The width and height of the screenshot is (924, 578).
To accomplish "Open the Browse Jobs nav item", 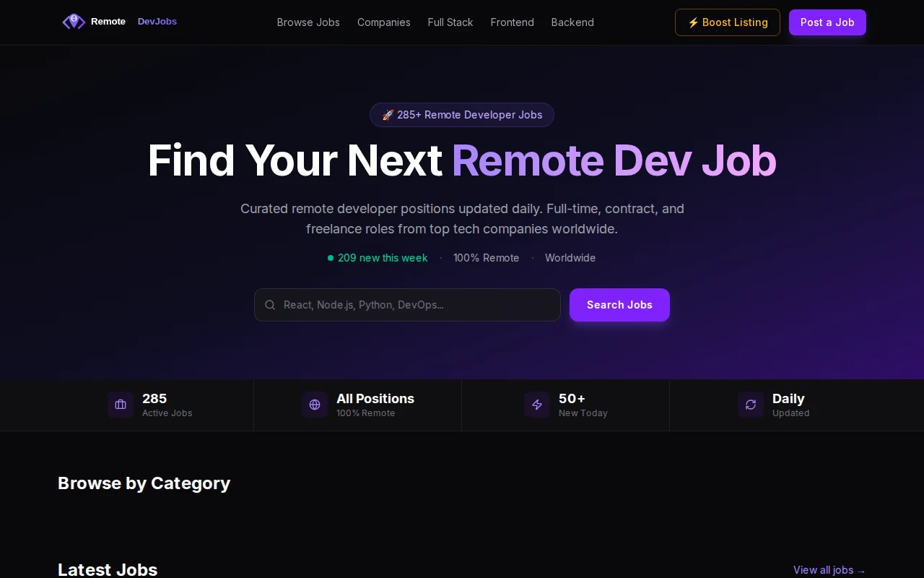I will pyautogui.click(x=308, y=22).
